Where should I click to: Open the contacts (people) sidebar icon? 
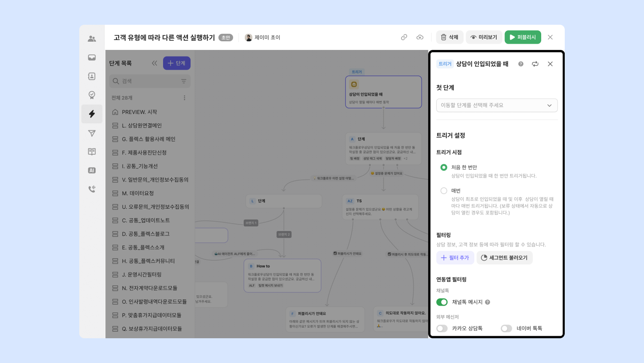pyautogui.click(x=92, y=39)
